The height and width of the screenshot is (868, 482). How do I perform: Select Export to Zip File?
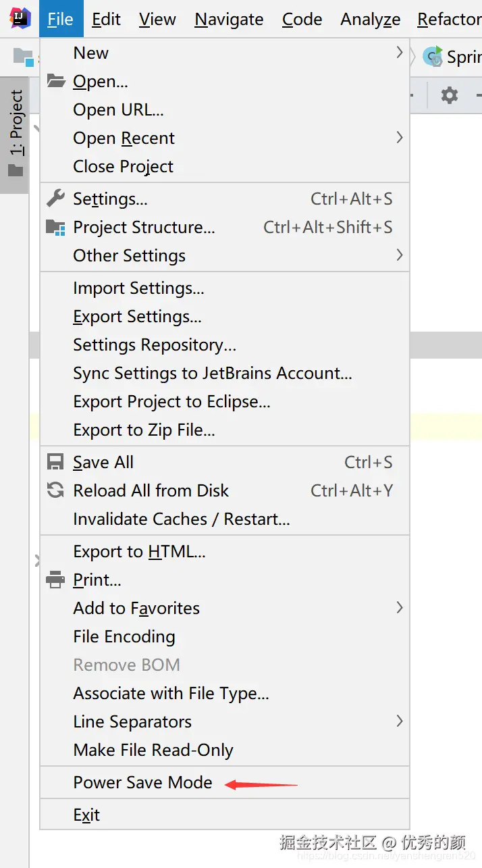point(144,430)
